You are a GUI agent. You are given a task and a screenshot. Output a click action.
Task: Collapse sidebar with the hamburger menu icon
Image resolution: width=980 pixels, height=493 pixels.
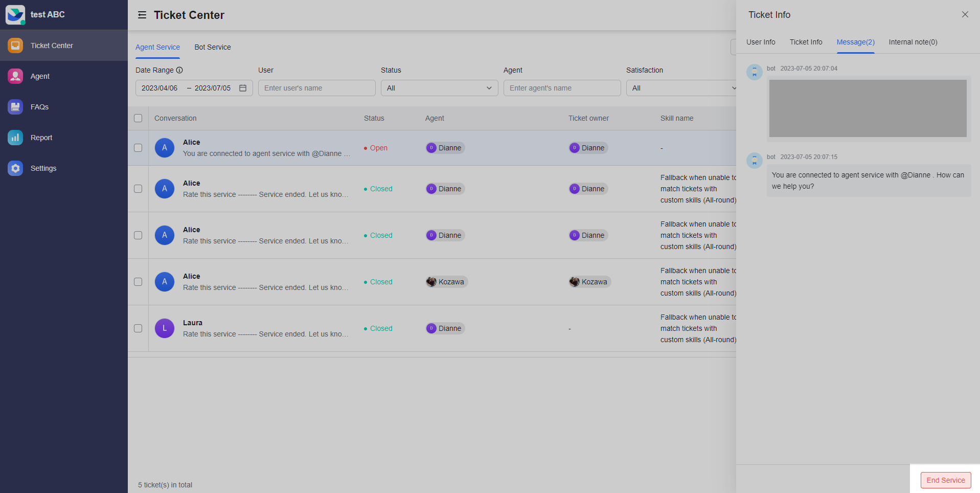142,15
